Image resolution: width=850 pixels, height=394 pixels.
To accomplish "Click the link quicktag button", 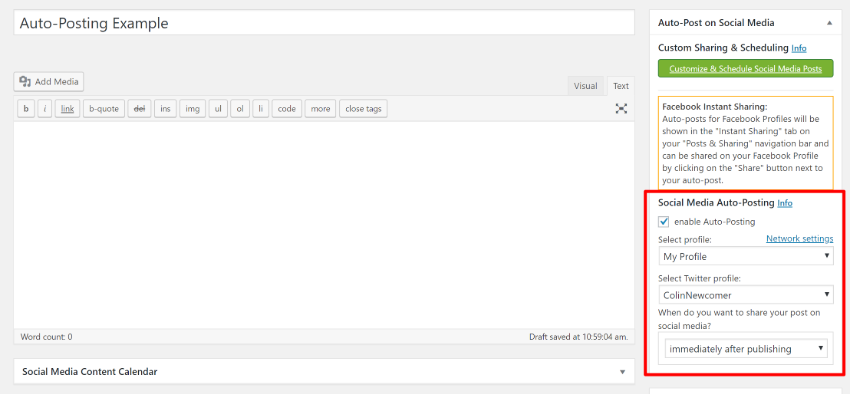I will pyautogui.click(x=67, y=109).
